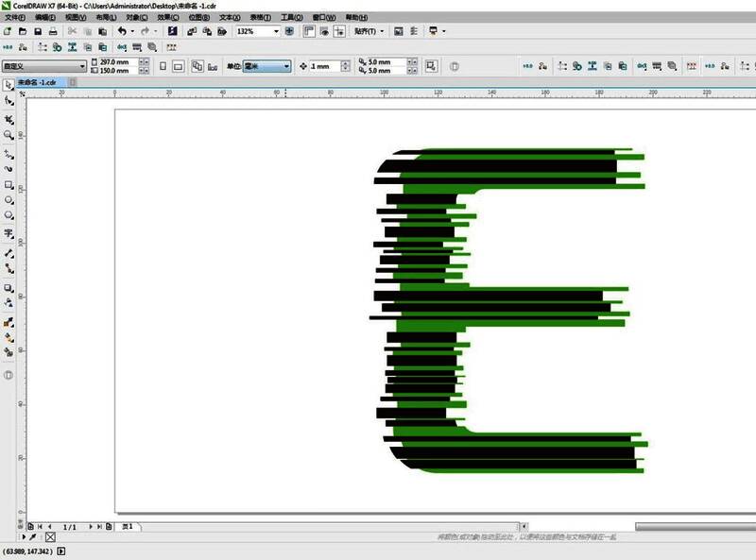
Task: Select the Zoom magnifier tool
Action: click(9, 136)
